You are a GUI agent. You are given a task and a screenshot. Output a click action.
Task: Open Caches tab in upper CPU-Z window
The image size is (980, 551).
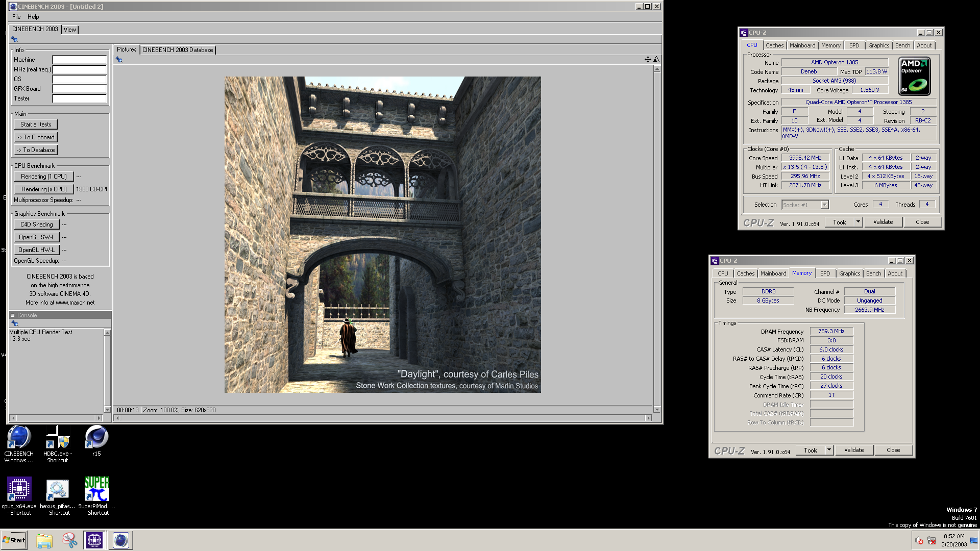pos(774,45)
